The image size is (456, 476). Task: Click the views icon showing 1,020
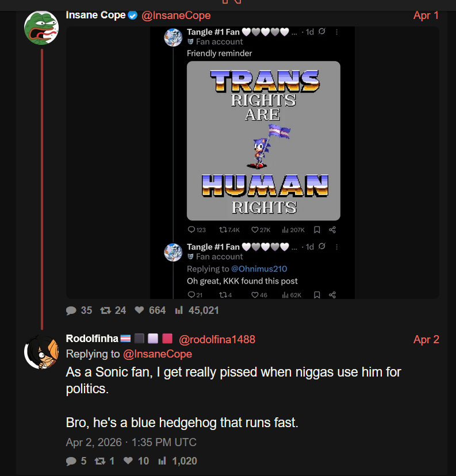[x=162, y=460]
